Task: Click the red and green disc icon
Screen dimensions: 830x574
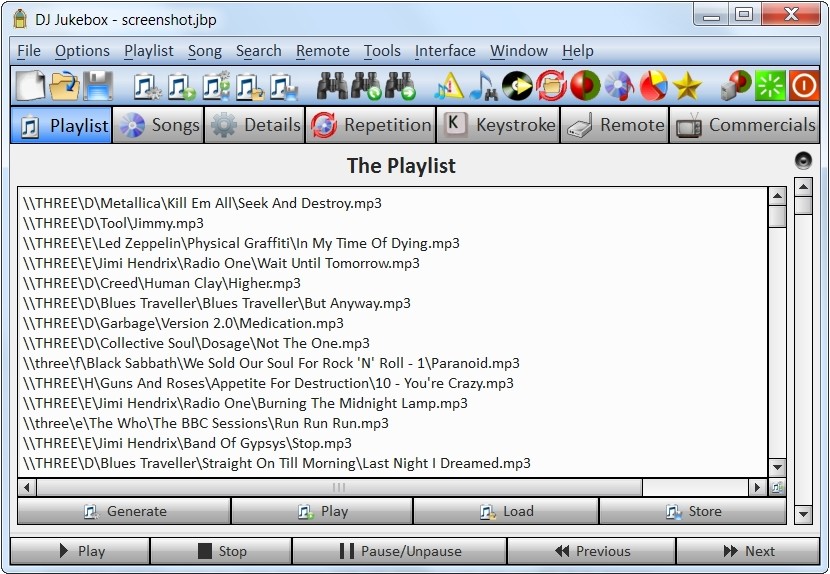Action: [585, 86]
